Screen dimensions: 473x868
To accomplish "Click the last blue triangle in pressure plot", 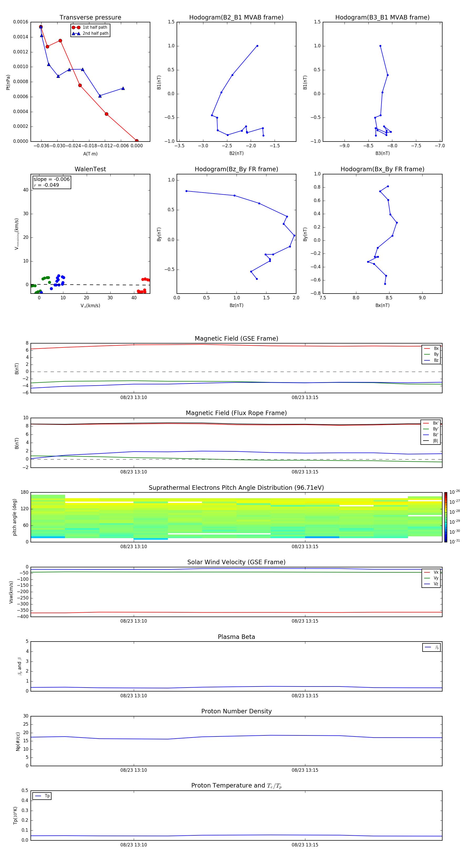I will pos(123,88).
